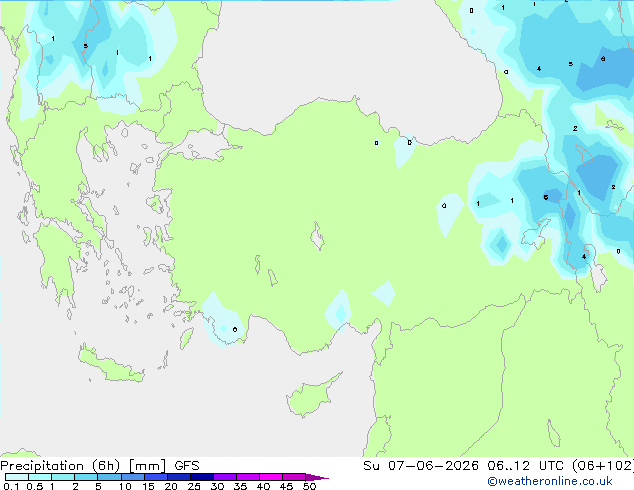Image resolution: width=634 pixels, height=490 pixels.
Task: Select the 5–10 mm legend swatch
Action: pyautogui.click(x=109, y=477)
